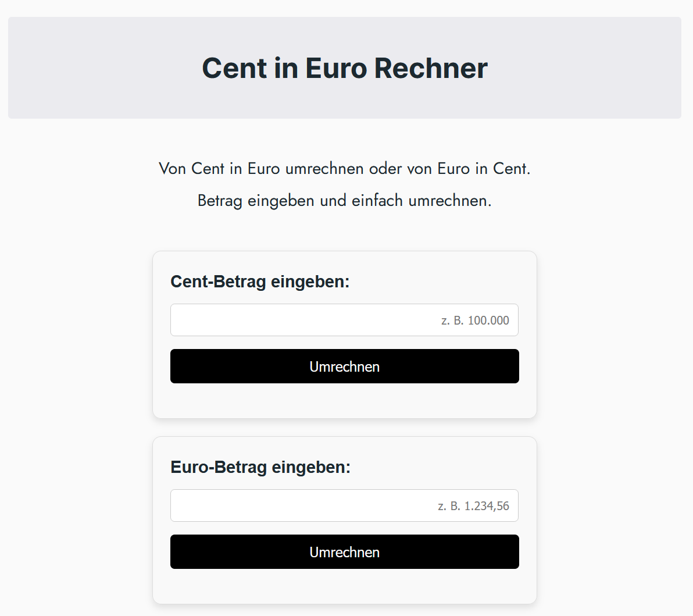Activate the black Umrechnen button in the upper card
Viewport: 693px width, 616px height.
(344, 366)
